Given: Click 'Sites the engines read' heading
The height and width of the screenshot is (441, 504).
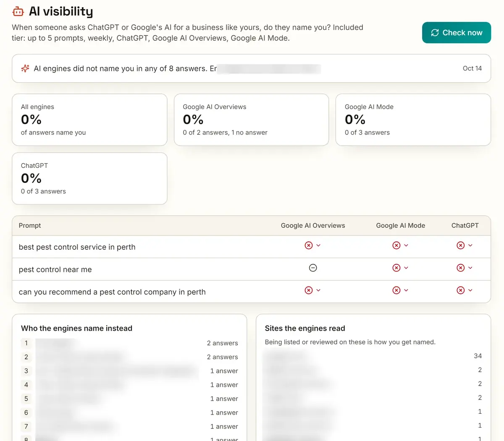Looking at the screenshot, I should [305, 328].
